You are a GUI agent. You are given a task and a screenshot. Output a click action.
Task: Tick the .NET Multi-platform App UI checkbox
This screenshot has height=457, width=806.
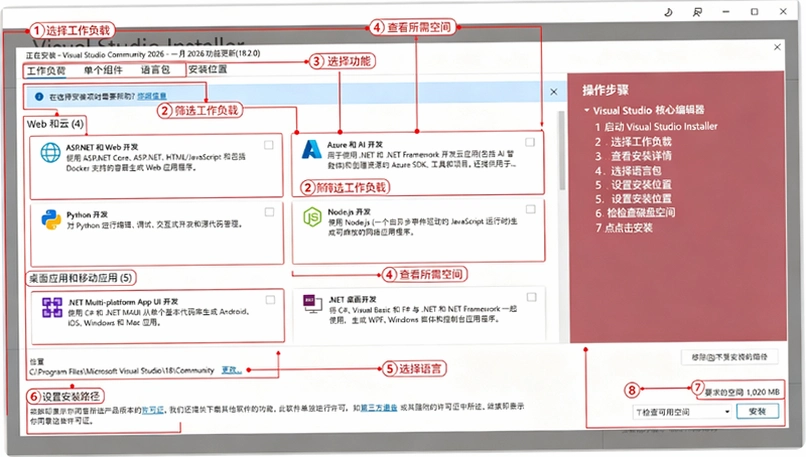point(270,300)
